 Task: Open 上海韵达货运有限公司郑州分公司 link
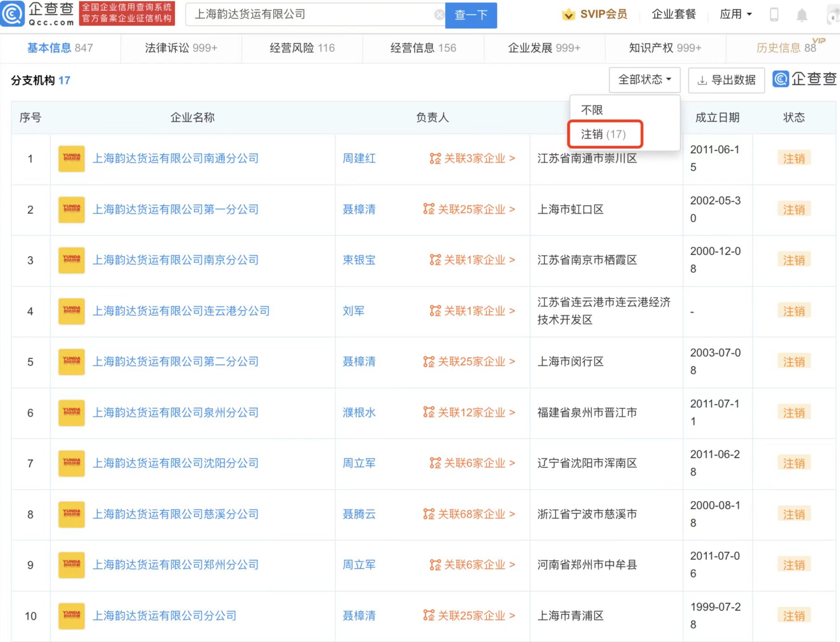click(176, 565)
